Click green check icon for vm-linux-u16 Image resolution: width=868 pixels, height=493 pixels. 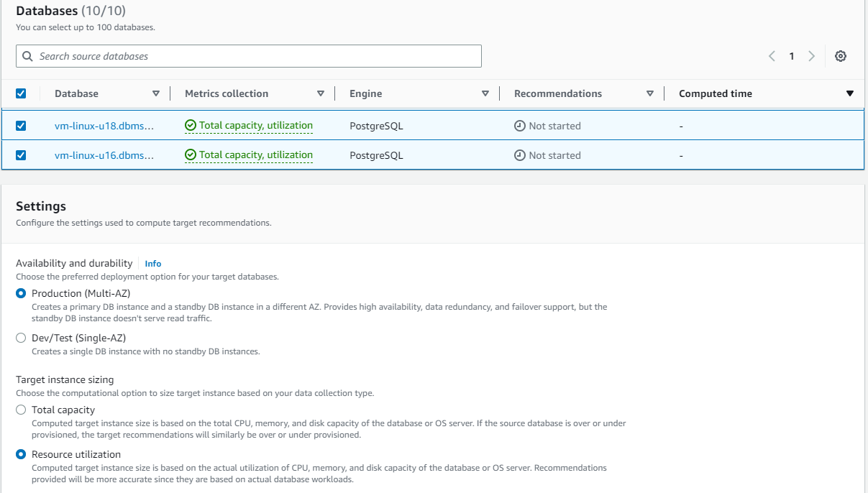pos(191,155)
